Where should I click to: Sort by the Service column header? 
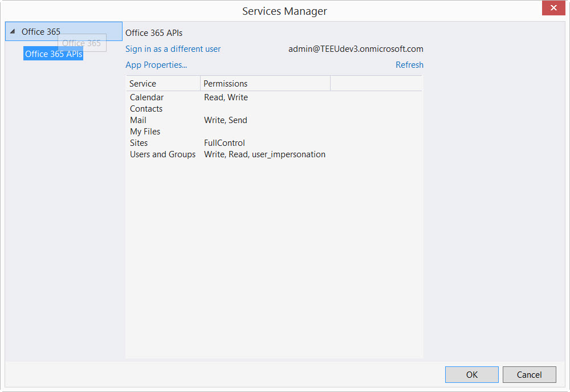coord(163,84)
